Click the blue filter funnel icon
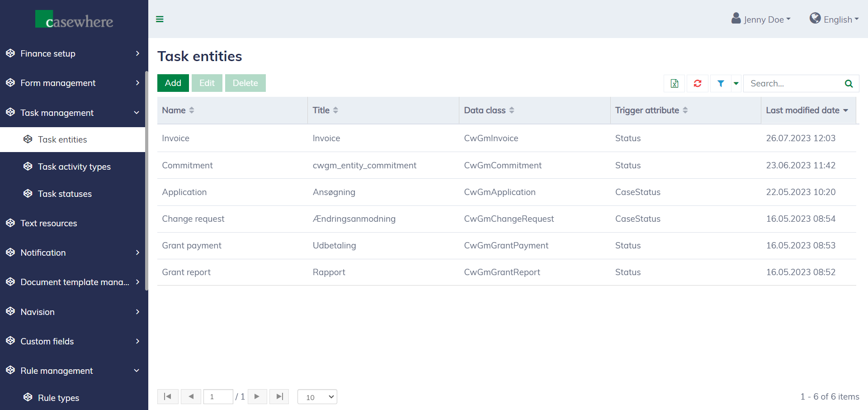Screen dimensions: 868x410 pyautogui.click(x=721, y=83)
